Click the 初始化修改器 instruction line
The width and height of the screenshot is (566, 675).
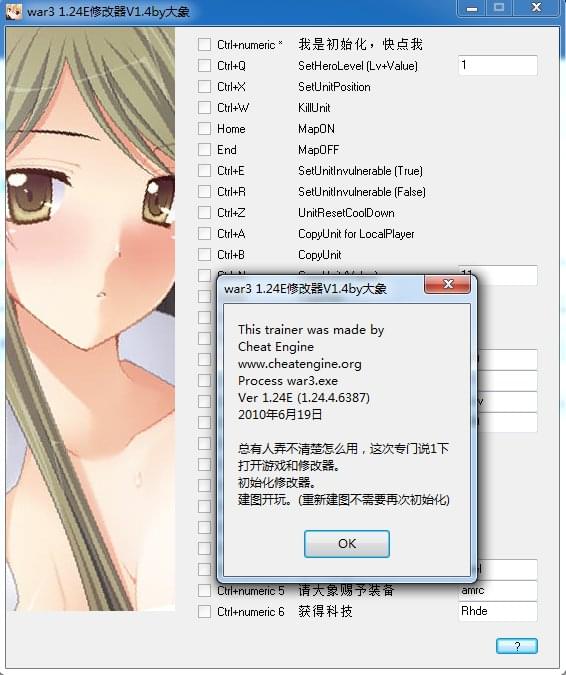pos(279,482)
